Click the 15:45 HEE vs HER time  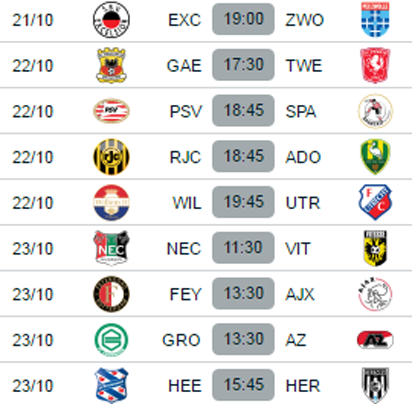click(243, 385)
